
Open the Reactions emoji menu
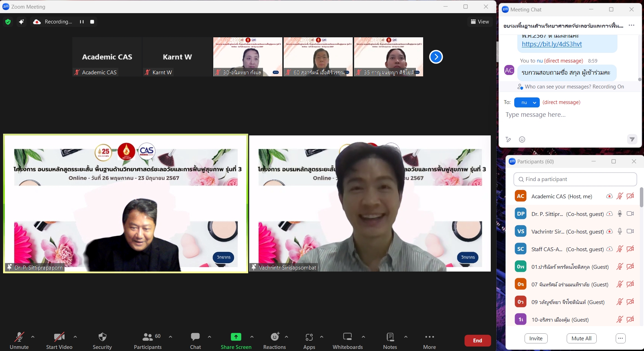(275, 340)
